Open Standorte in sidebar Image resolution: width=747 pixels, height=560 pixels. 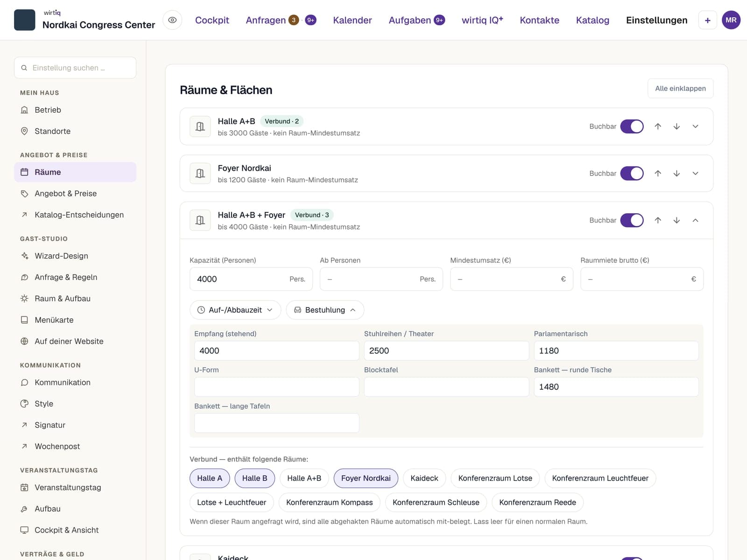pos(75,131)
